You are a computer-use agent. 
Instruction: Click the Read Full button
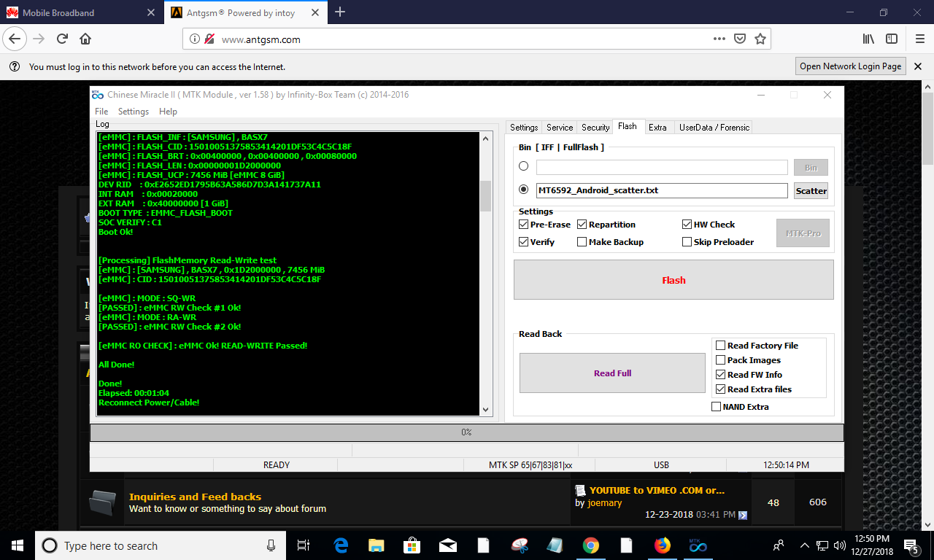[x=612, y=373]
